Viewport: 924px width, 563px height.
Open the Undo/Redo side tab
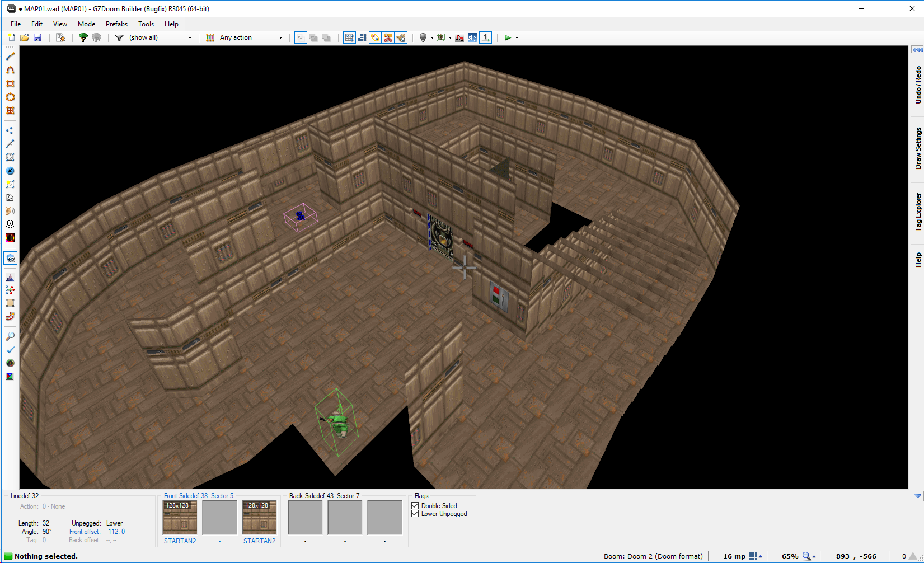(x=918, y=85)
